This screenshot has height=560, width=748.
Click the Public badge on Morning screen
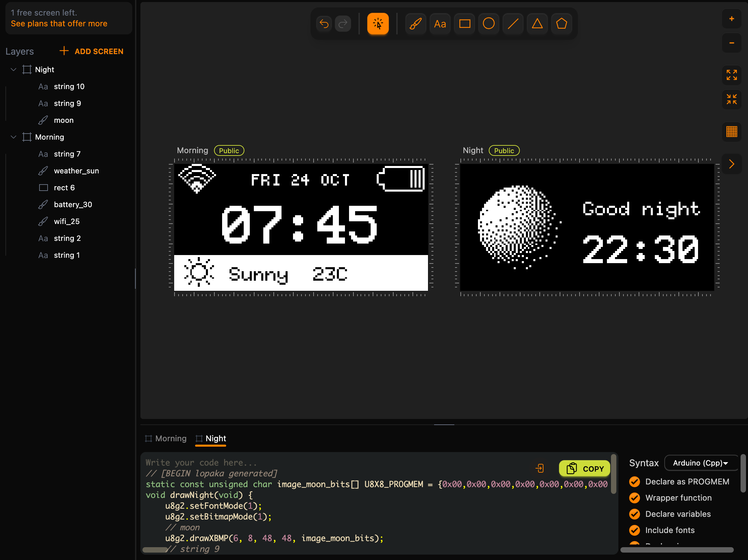point(229,151)
